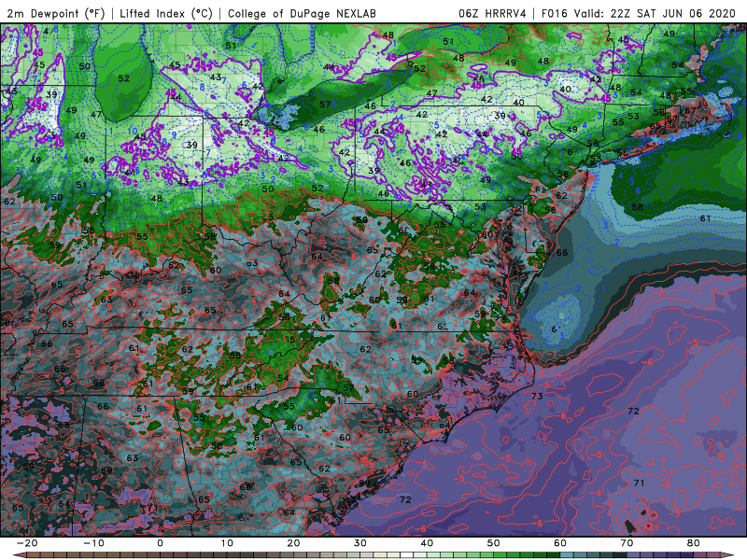Click the white swatch in the color bar
Image resolution: width=747 pixels, height=560 pixels.
(407, 555)
